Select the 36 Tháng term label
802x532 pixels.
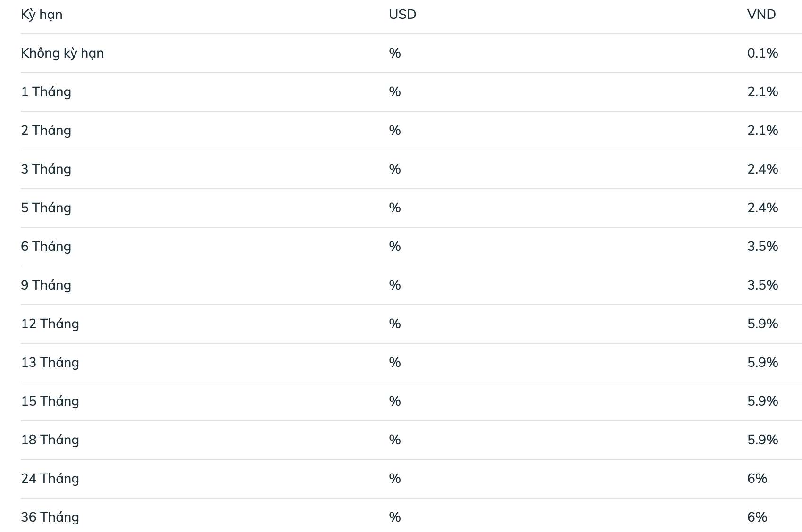tap(50, 517)
